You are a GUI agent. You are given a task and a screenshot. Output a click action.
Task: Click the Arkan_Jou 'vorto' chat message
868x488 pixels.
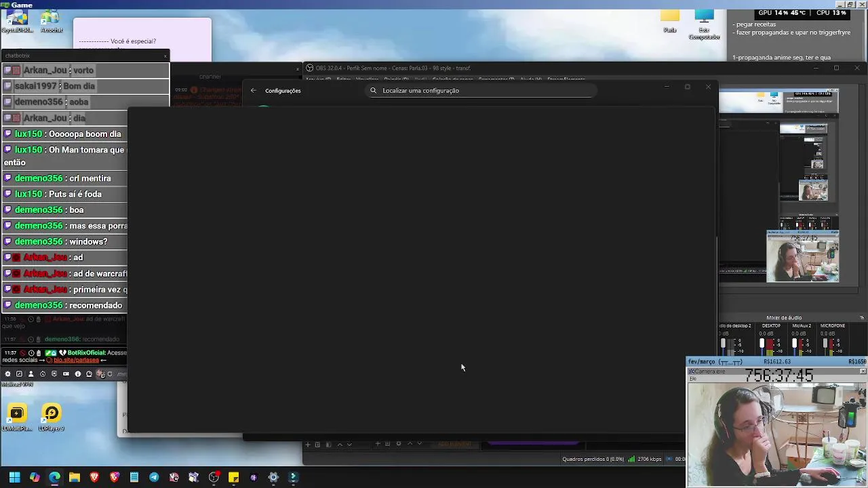pos(85,70)
